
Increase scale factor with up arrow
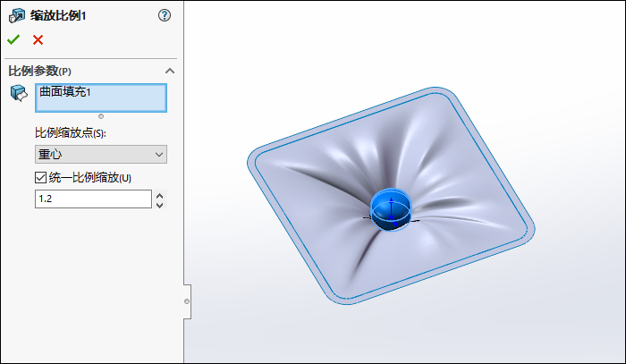click(x=160, y=196)
